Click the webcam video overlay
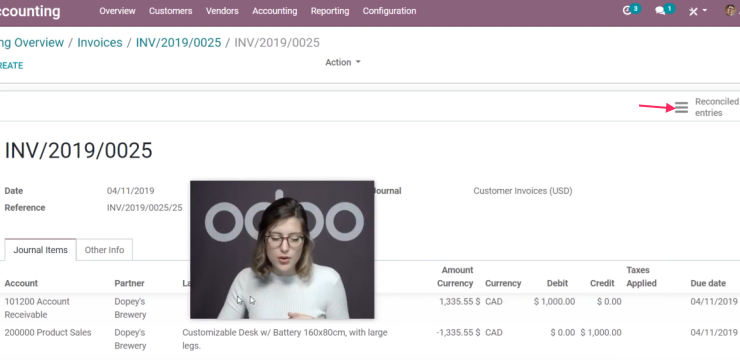 282,250
